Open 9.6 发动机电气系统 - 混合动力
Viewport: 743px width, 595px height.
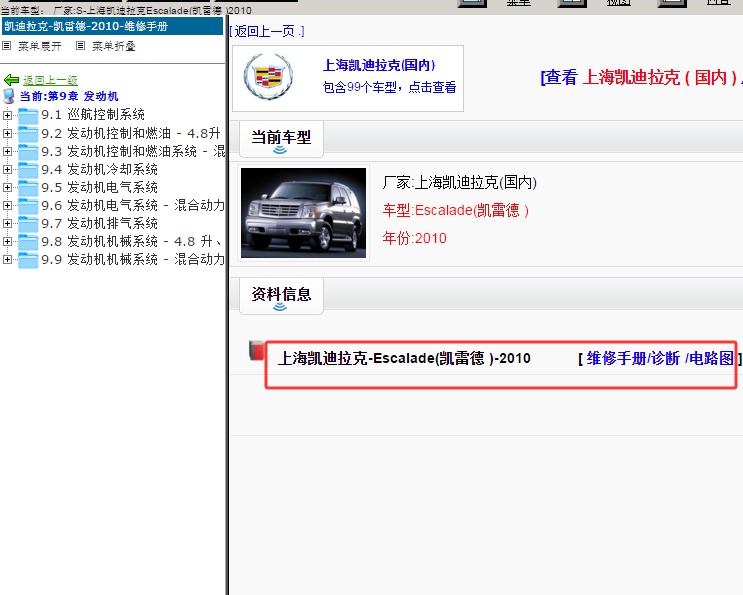tap(133, 205)
